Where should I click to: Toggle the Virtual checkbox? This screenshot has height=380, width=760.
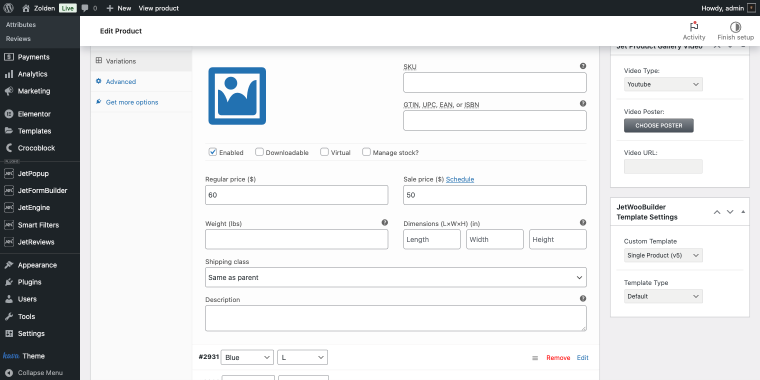click(x=324, y=152)
